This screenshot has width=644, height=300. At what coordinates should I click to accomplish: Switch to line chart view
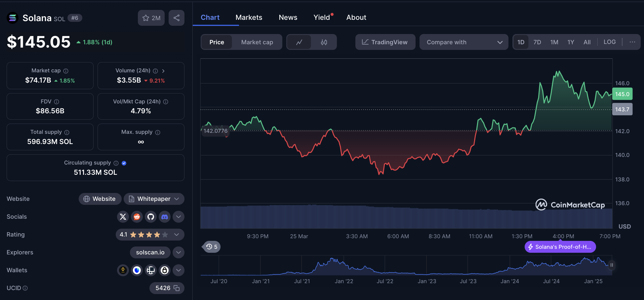click(299, 42)
